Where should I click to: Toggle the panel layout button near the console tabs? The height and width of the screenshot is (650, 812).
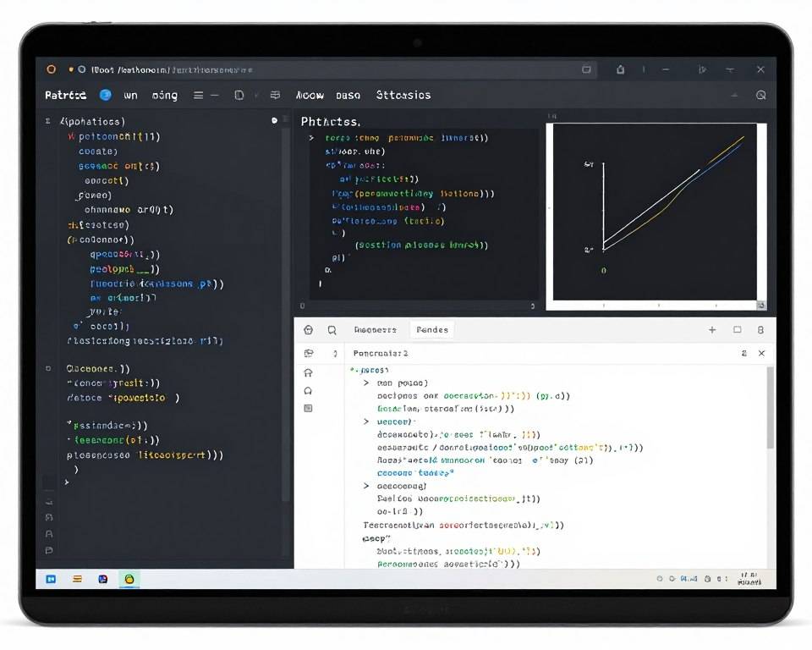(737, 329)
